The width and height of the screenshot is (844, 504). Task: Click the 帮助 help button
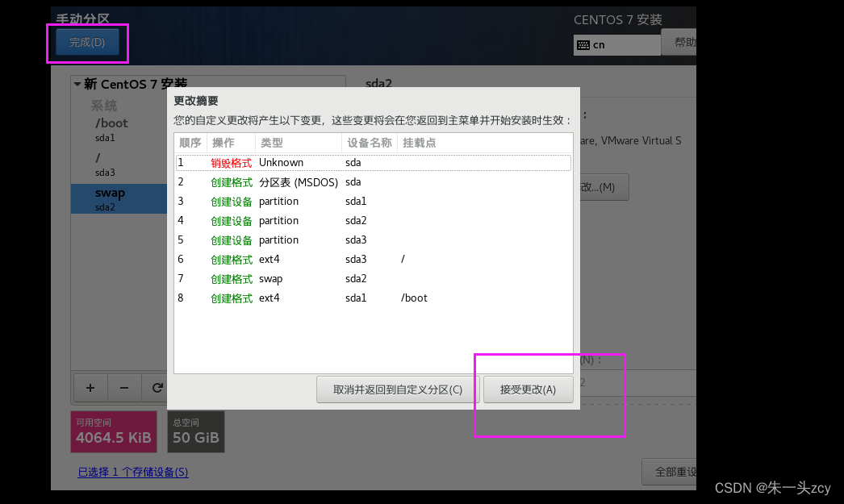pos(679,42)
